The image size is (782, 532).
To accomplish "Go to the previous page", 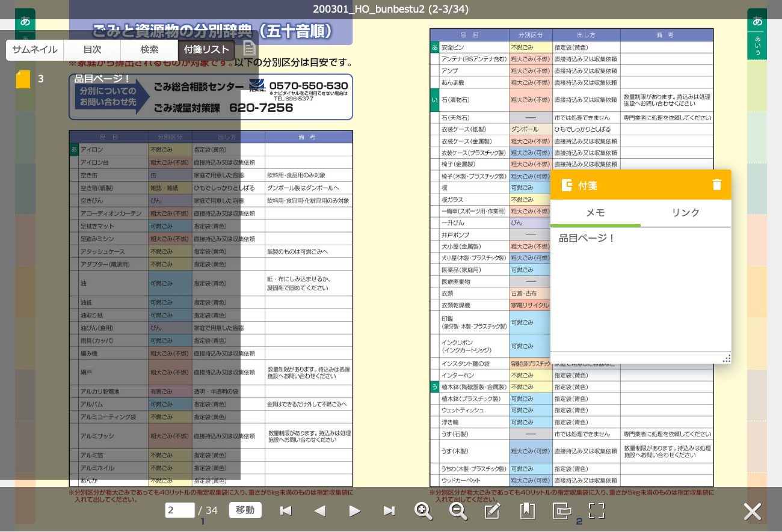I will click(x=320, y=511).
